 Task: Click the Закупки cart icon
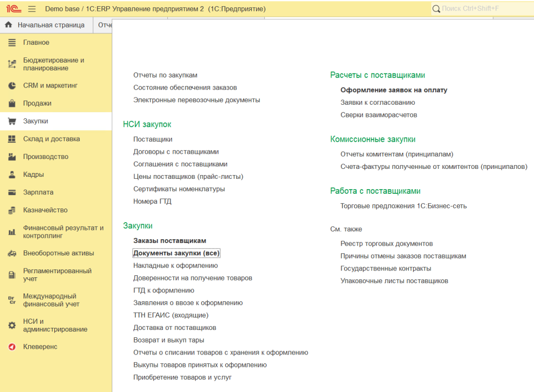pyautogui.click(x=12, y=121)
